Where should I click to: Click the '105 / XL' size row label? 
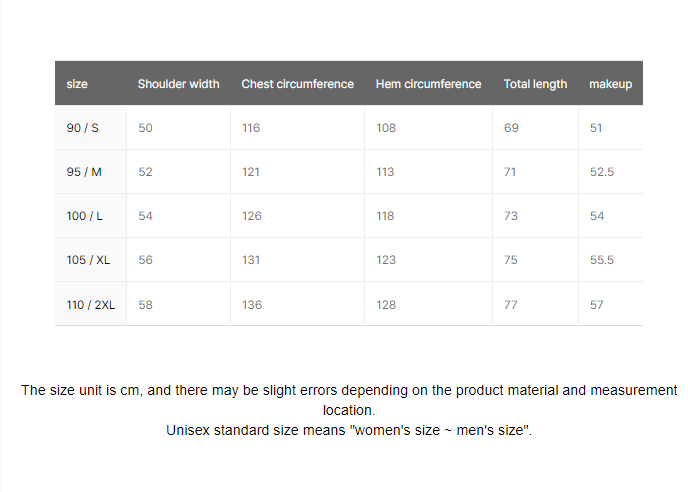88,260
